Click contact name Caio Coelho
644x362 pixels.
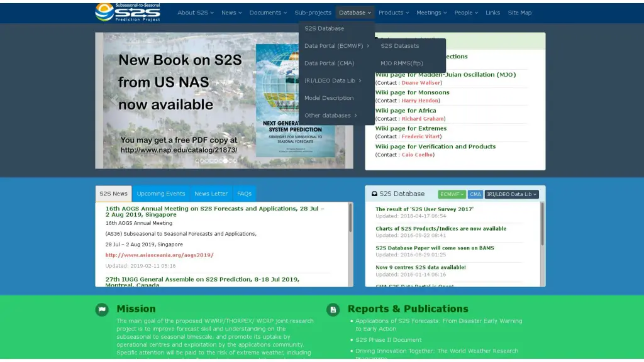tap(418, 155)
